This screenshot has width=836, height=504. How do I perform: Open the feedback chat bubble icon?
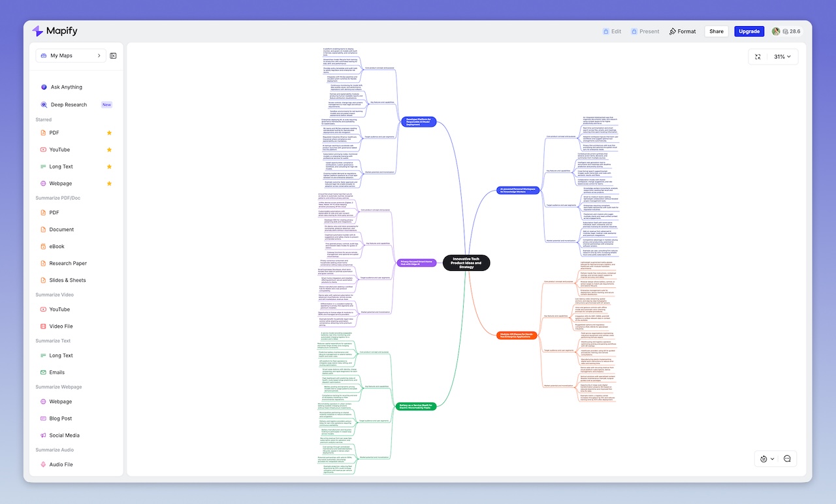click(x=788, y=458)
